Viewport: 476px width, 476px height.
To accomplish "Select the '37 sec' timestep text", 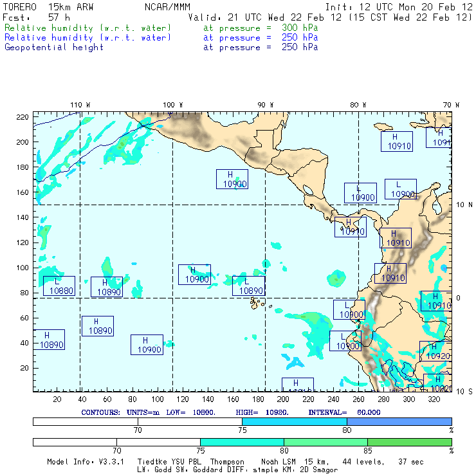I will 411,462.
